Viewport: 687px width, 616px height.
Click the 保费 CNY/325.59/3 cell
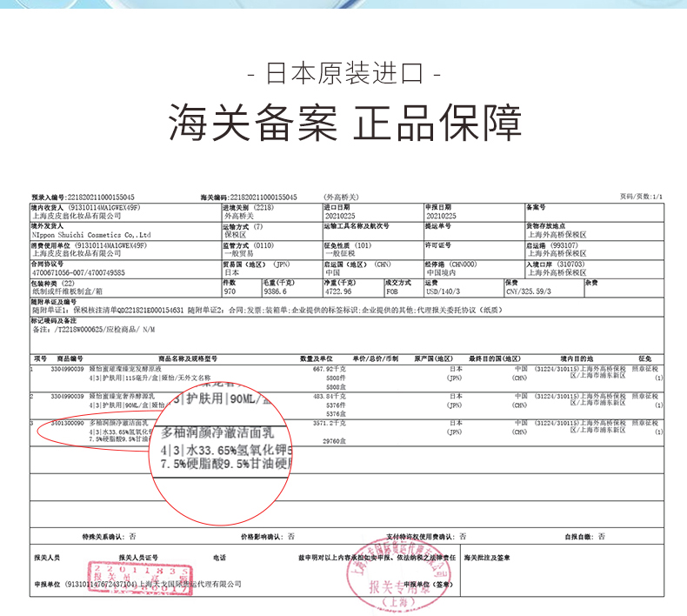click(x=544, y=288)
